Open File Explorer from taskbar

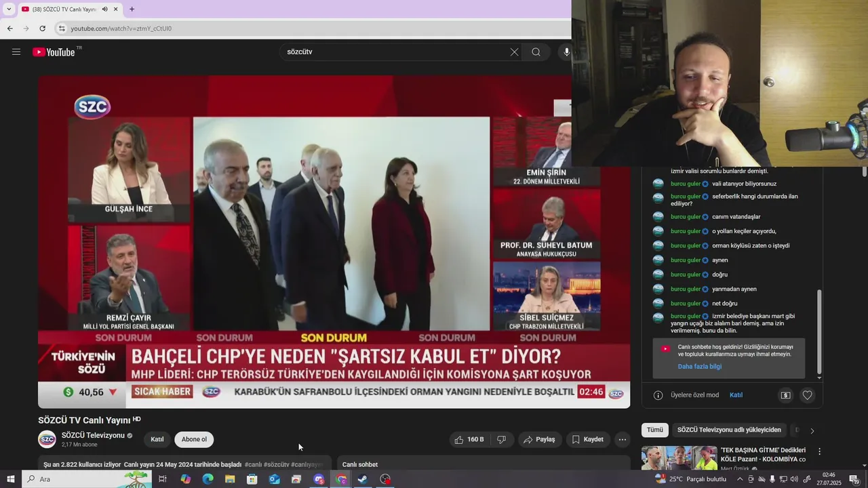click(230, 479)
